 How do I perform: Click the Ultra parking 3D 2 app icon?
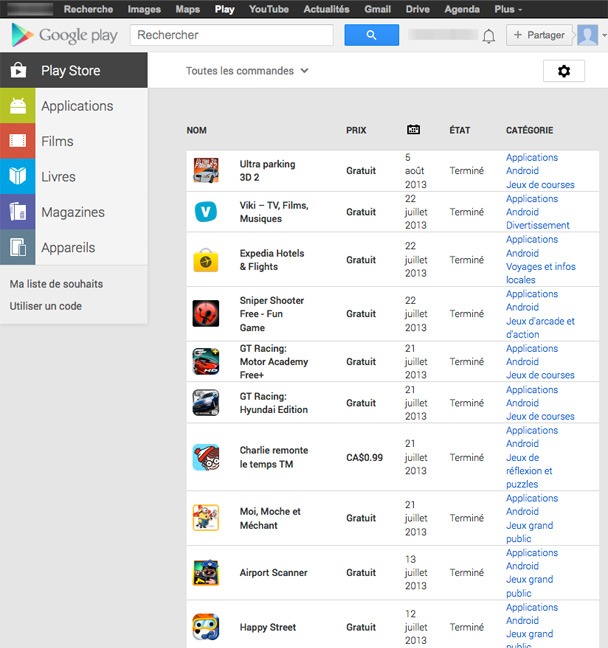pos(206,170)
